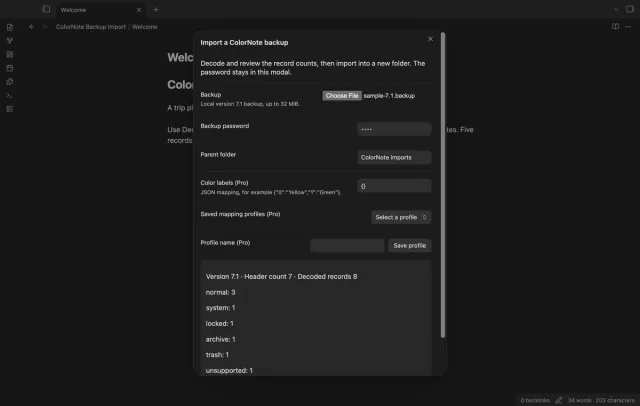Click the Save profile button
The height and width of the screenshot is (406, 640).
click(409, 245)
